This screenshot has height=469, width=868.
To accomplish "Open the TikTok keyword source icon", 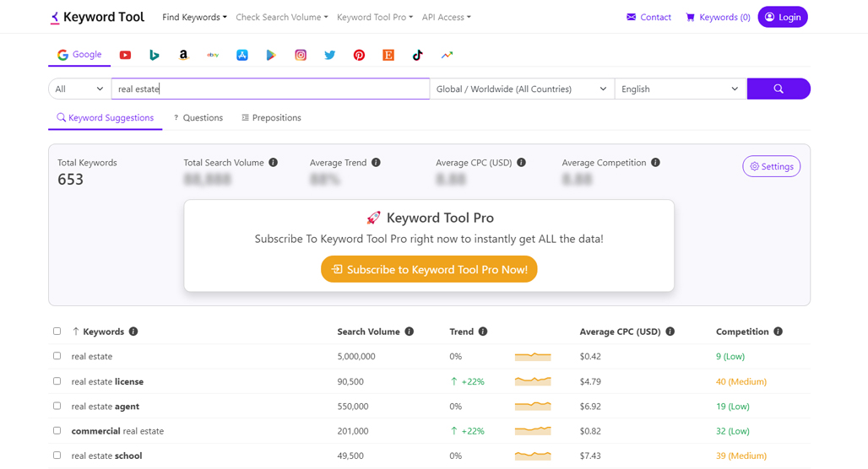I will pos(417,55).
